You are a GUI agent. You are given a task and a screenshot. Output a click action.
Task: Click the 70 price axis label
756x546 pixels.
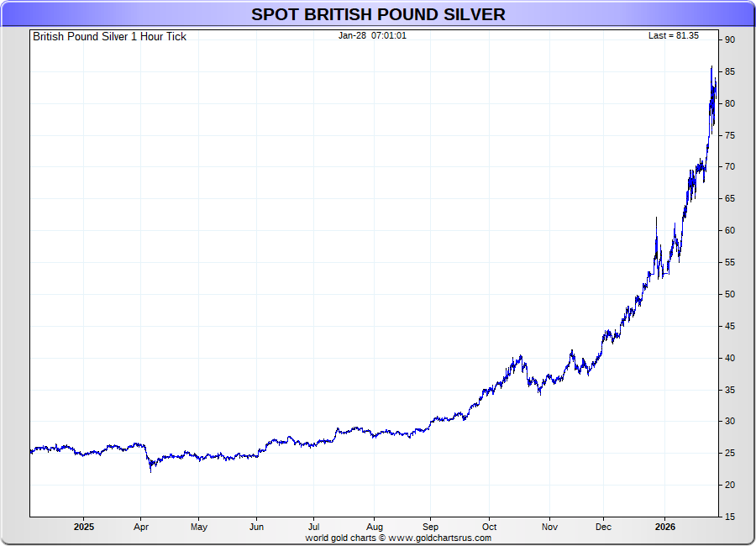pos(730,167)
